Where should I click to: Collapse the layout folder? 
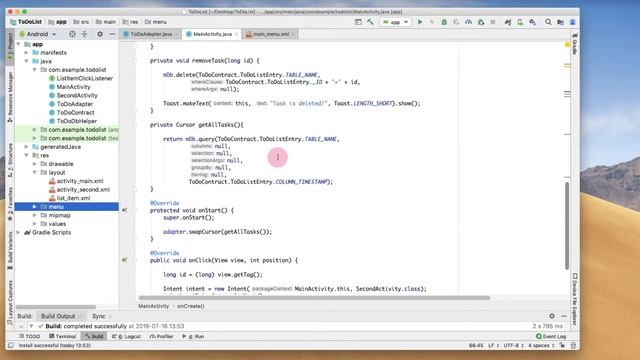pyautogui.click(x=35, y=173)
